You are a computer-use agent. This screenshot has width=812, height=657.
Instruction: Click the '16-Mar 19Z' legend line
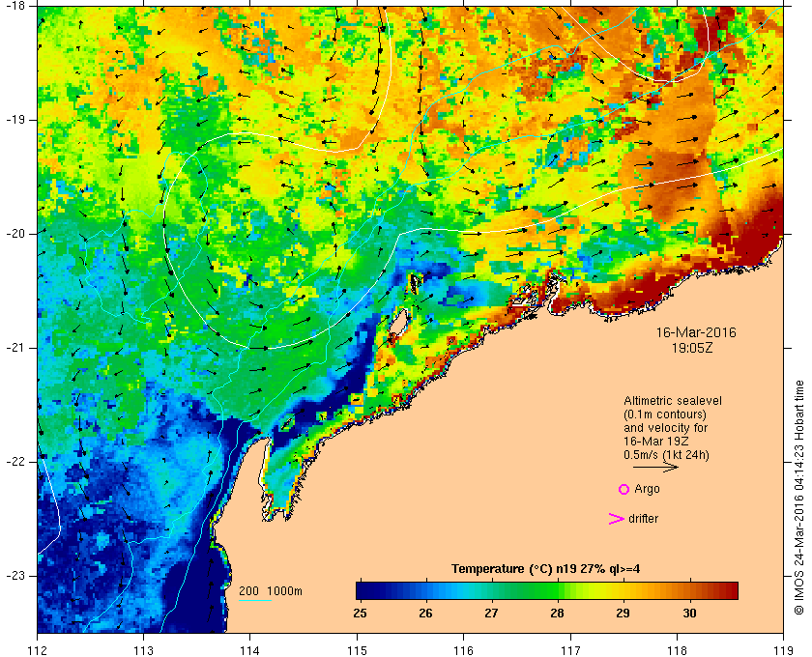[656, 442]
